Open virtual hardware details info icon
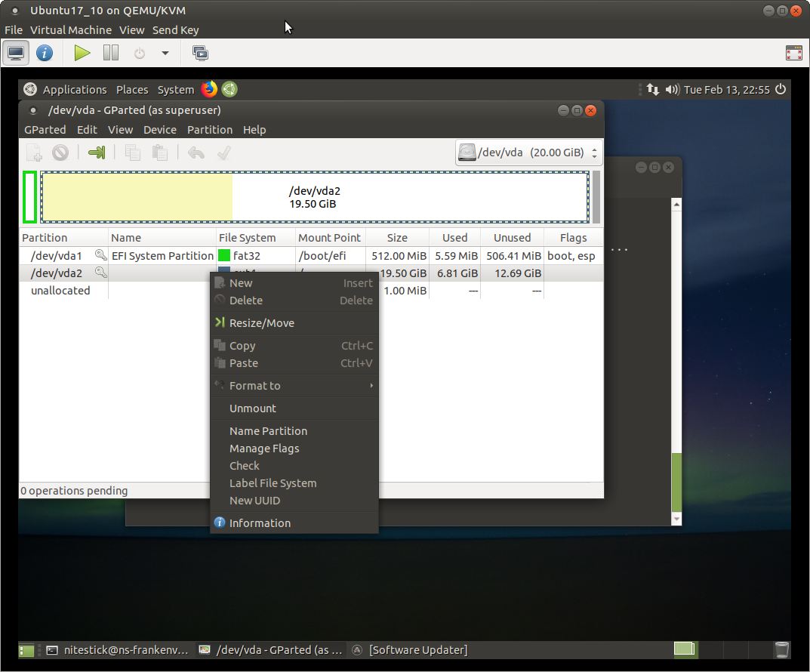This screenshot has width=810, height=672. [45, 53]
